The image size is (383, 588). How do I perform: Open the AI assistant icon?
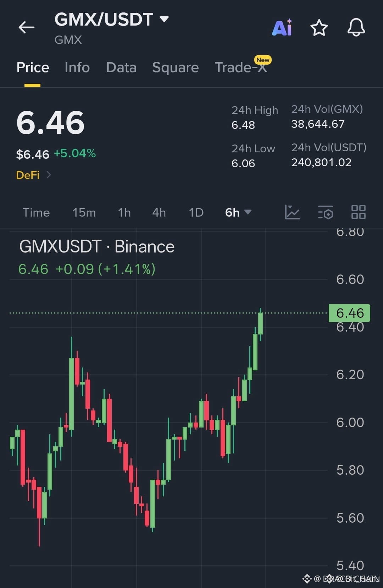(x=282, y=27)
